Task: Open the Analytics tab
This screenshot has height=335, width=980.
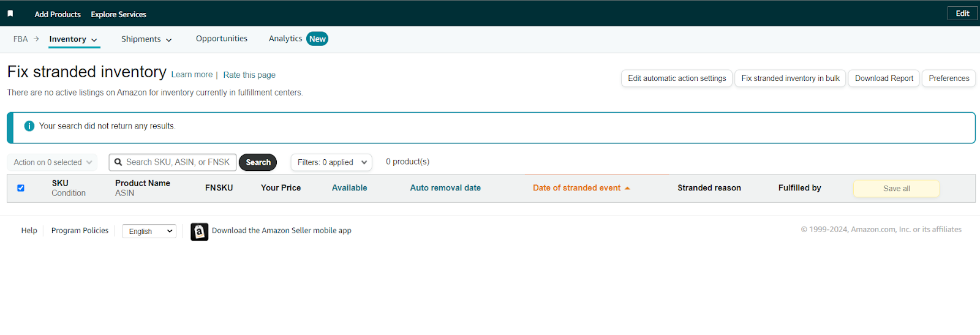Action: [285, 39]
